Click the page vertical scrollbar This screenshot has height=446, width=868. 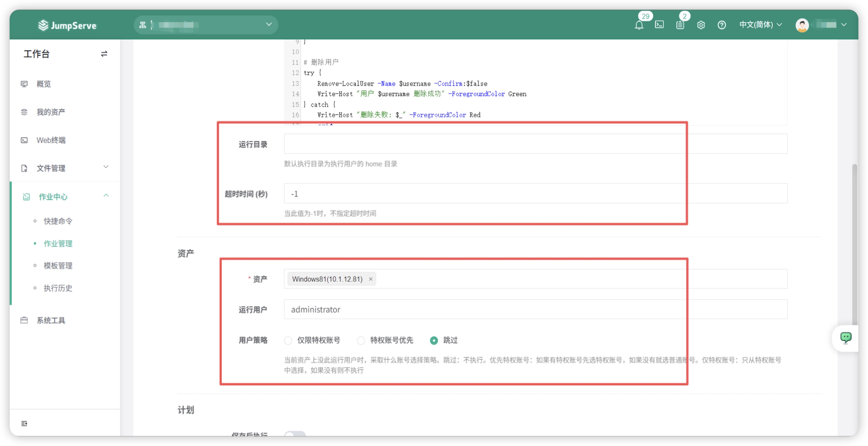(854, 243)
